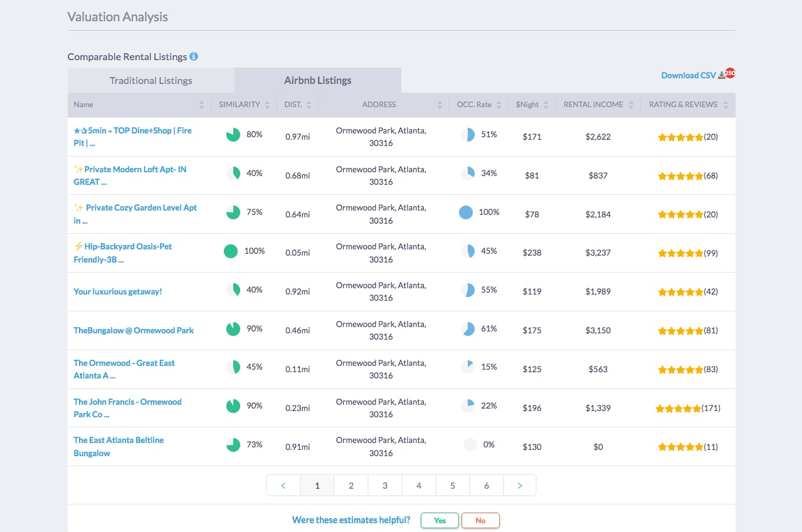The height and width of the screenshot is (532, 802).
Task: Switch to the Traditional Listings tab
Action: (150, 80)
